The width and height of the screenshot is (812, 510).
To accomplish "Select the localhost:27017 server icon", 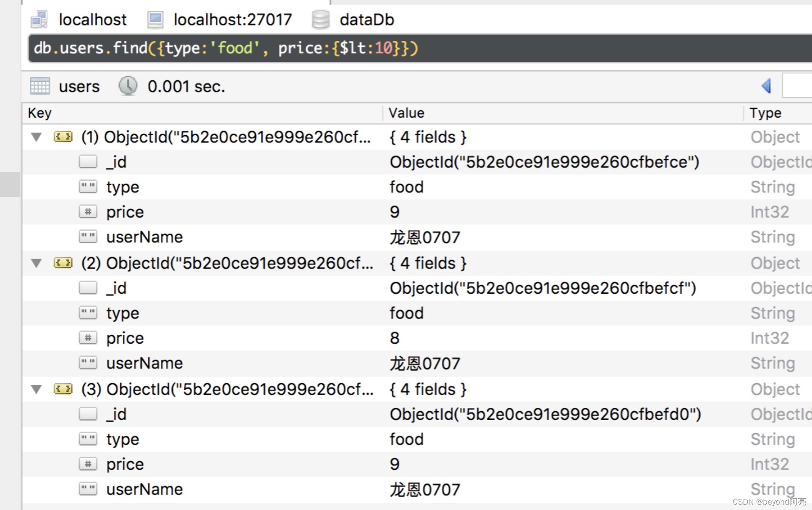I will click(x=155, y=19).
